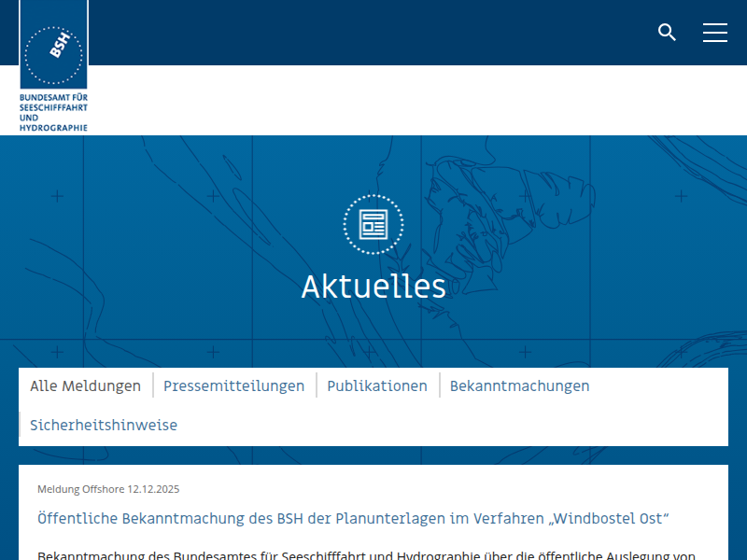Click the article teaser text starting Bekanntmachung des Bundesamtes
This screenshot has height=560, width=747.
pos(366,554)
